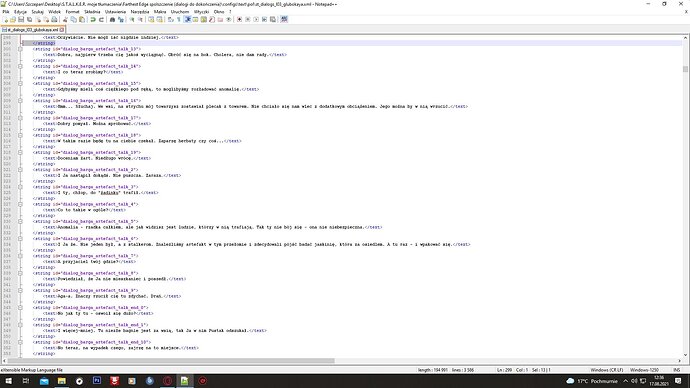Create a new file with the New icon
This screenshot has height=388, width=690.
coord(5,20)
